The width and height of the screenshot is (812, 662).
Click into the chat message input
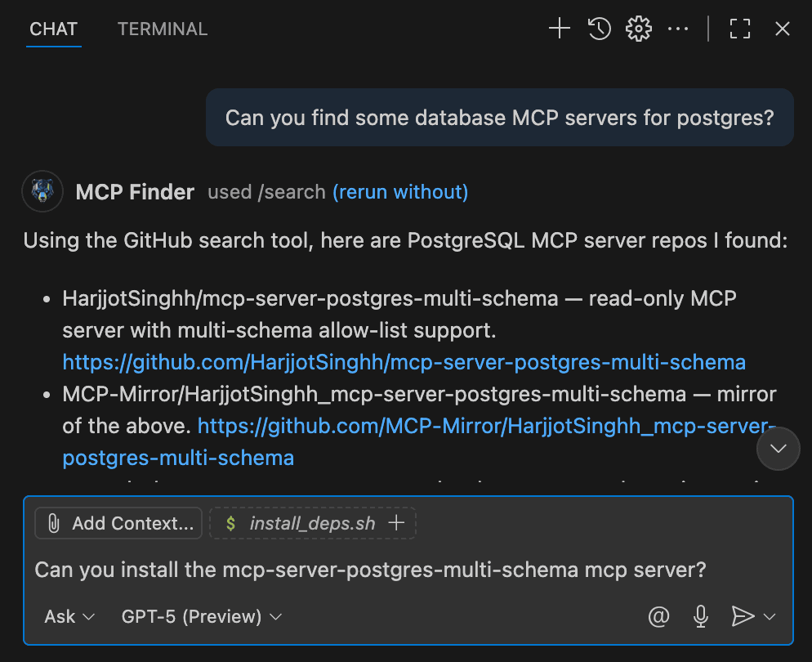tap(408, 570)
